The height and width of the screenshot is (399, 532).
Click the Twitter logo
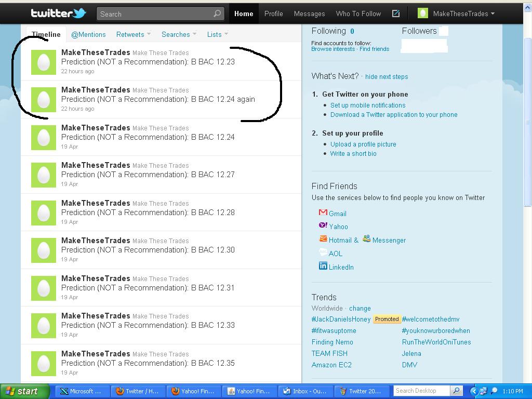point(58,13)
